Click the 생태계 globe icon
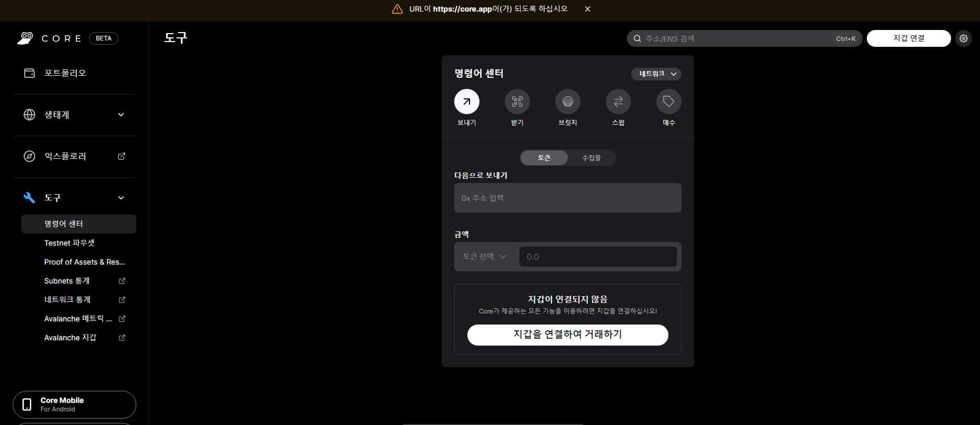 [x=29, y=115]
